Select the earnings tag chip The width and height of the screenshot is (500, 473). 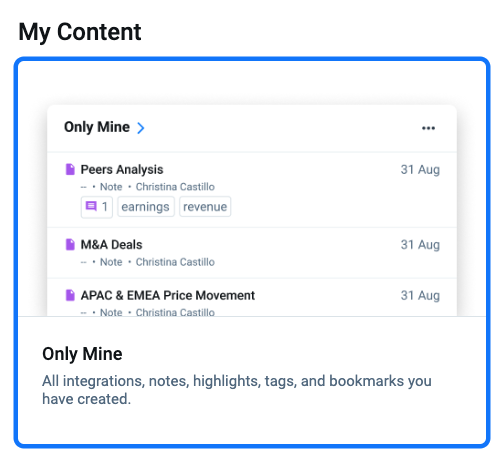click(146, 207)
